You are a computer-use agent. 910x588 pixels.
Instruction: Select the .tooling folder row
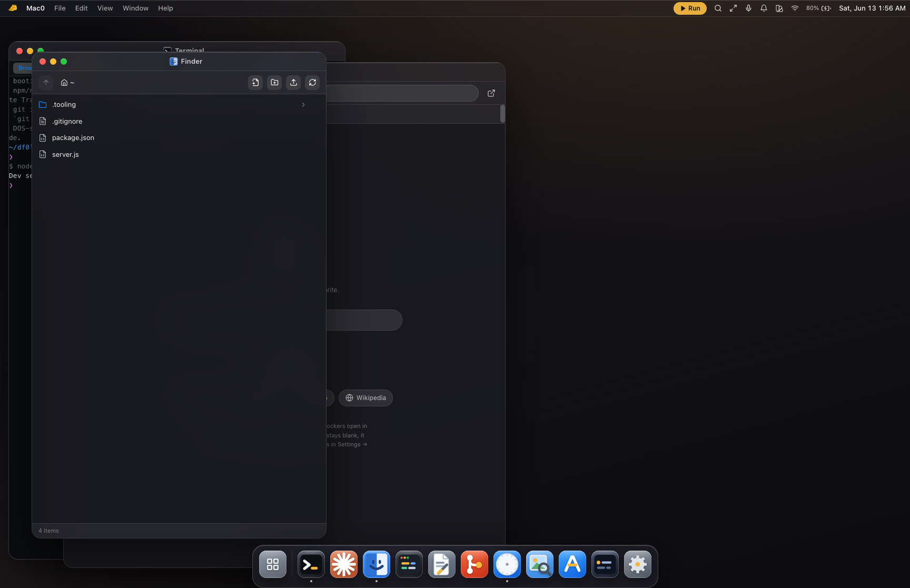pos(179,105)
